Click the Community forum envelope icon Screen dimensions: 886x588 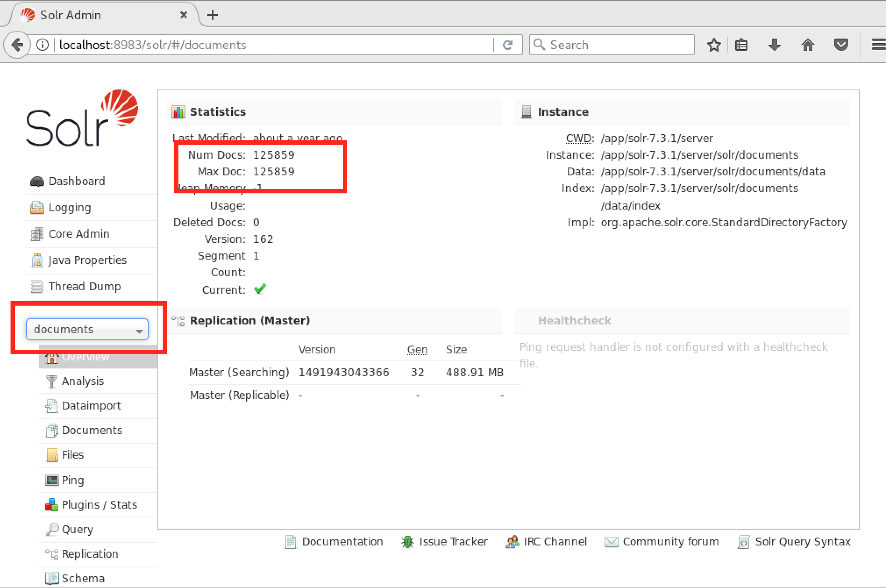coord(611,542)
